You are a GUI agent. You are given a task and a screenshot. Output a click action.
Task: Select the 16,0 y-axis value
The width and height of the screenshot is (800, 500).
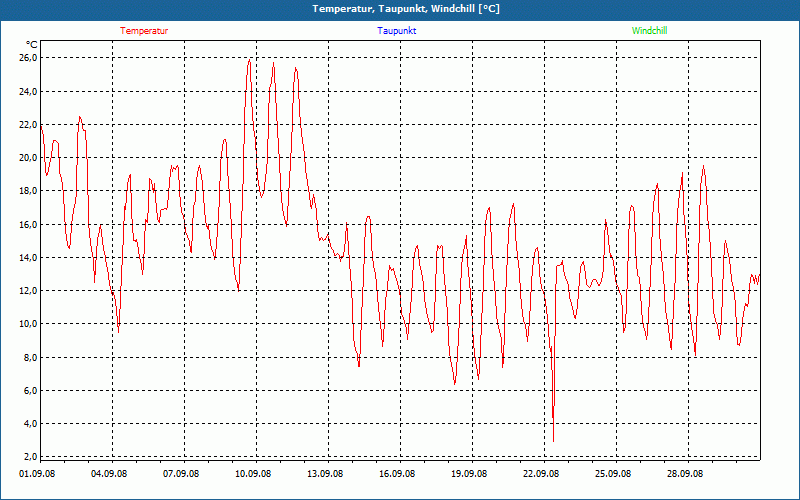28,224
